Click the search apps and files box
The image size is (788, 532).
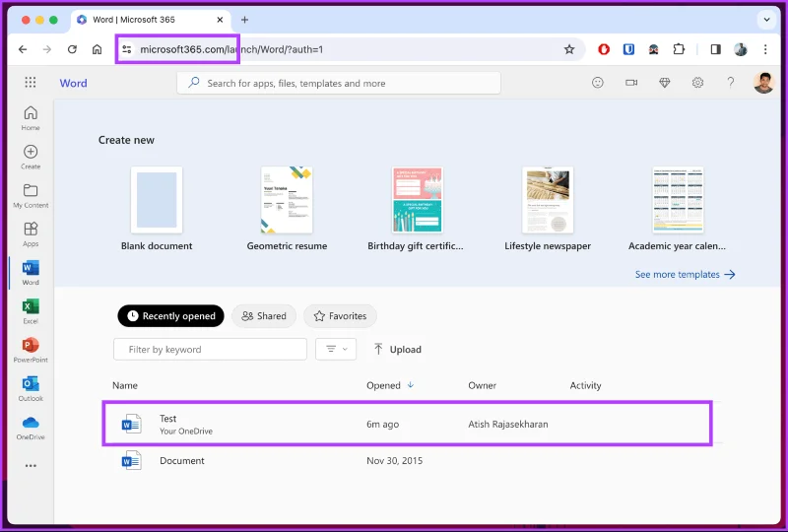click(x=339, y=83)
